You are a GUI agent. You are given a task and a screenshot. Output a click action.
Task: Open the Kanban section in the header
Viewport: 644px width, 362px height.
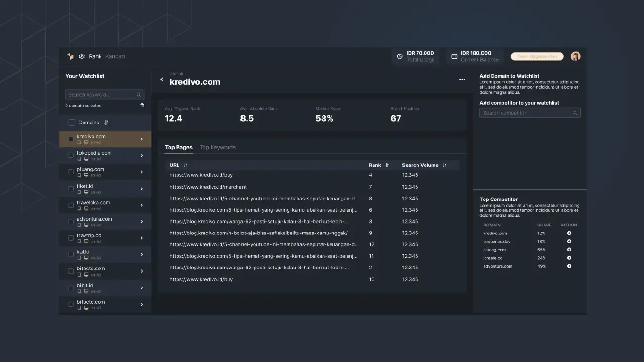115,56
